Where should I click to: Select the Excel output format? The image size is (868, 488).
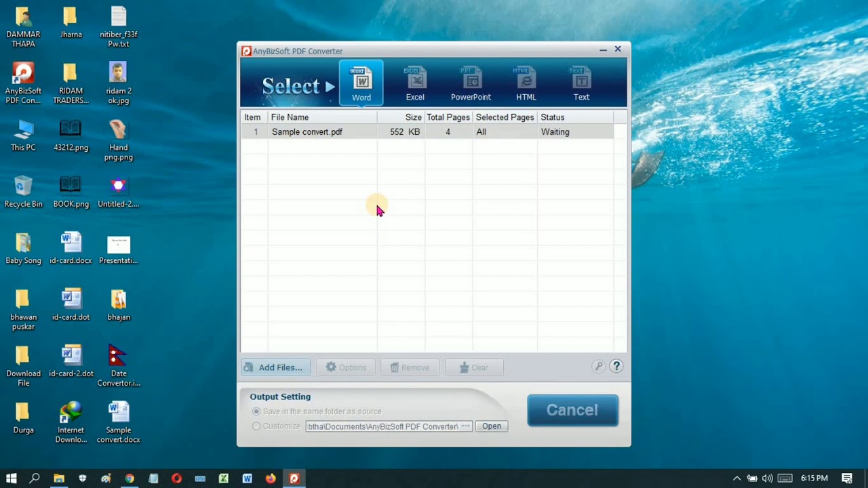(415, 83)
